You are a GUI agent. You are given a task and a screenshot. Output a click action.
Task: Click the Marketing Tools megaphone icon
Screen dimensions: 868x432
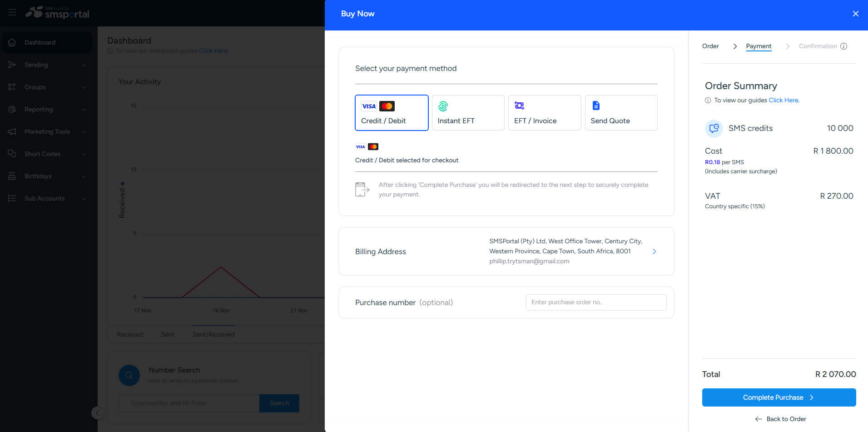[x=12, y=131]
